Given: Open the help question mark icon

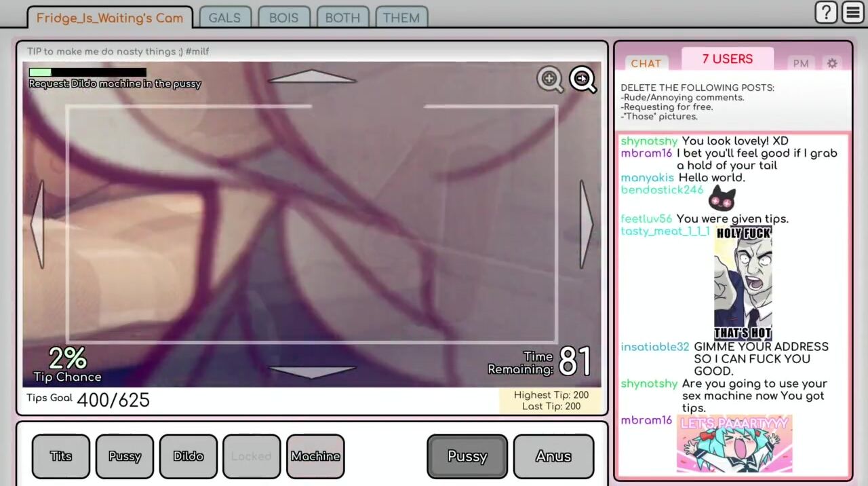Looking at the screenshot, I should (825, 12).
